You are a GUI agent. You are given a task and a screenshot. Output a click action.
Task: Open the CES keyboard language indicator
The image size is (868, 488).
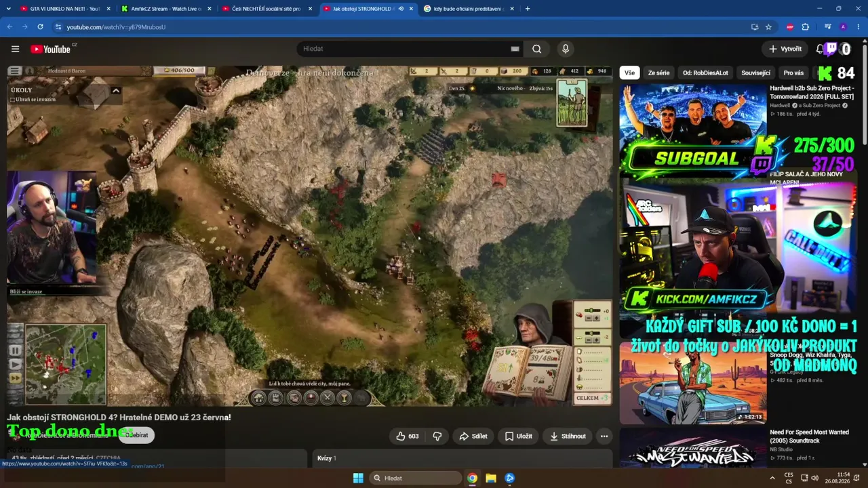(x=789, y=478)
